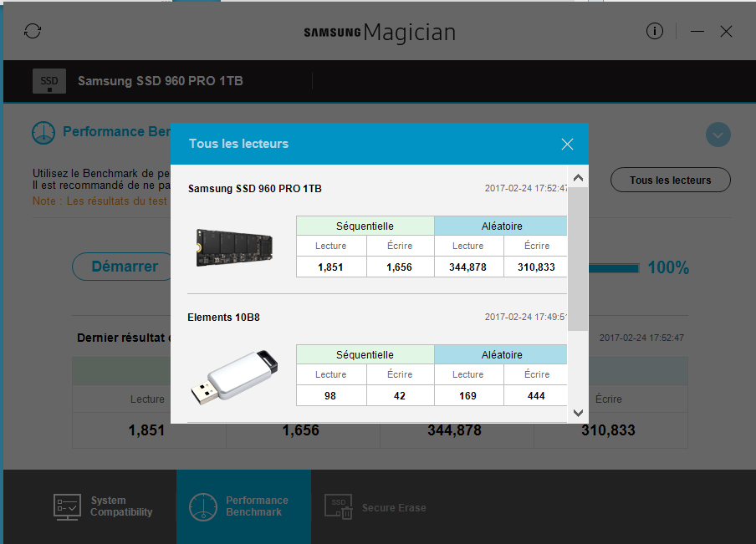
Task: Minimize the Samsung Magician window
Action: click(x=697, y=32)
